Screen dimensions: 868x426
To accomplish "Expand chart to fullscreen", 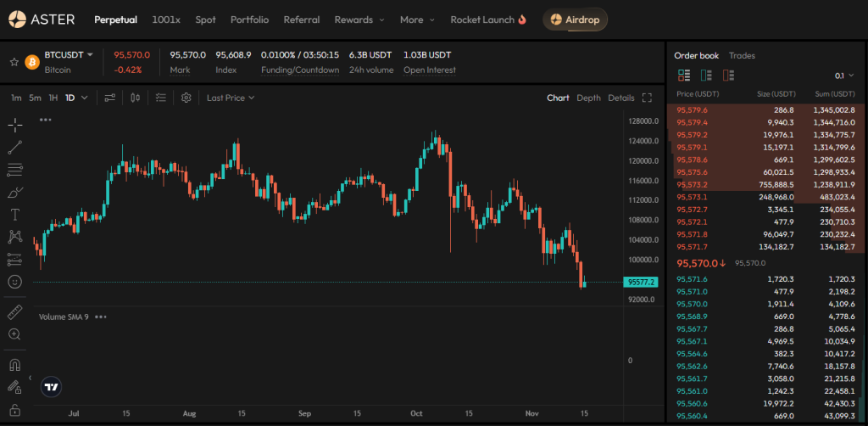I will pos(647,98).
